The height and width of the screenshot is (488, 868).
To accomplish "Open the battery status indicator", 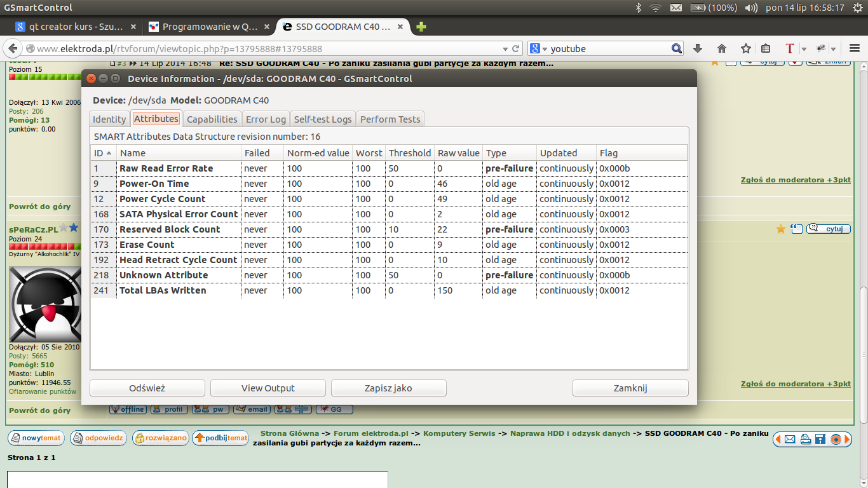I will coord(714,8).
